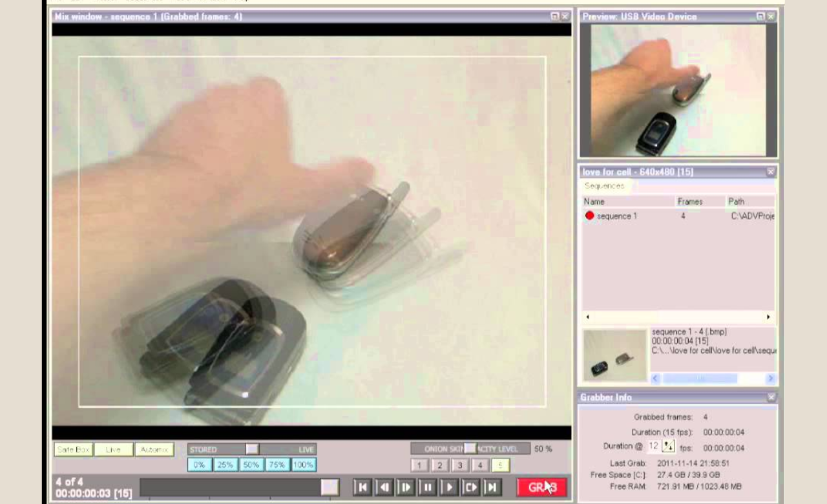The width and height of the screenshot is (827, 504).
Task: Open the fps value spinner in Grabber Info
Action: point(669,446)
